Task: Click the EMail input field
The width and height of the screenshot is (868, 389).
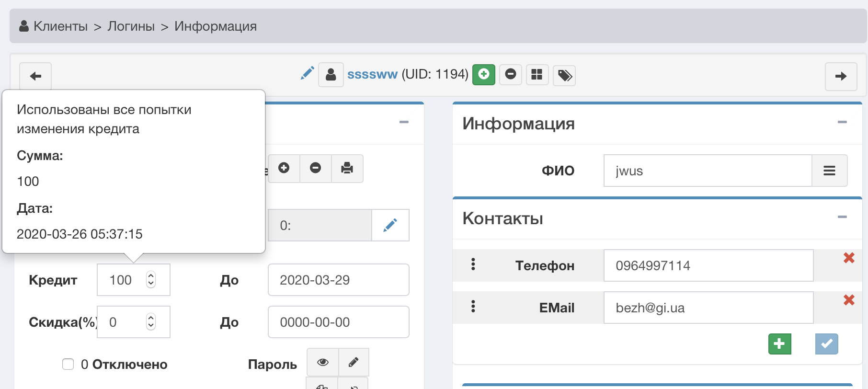Action: pyautogui.click(x=708, y=308)
